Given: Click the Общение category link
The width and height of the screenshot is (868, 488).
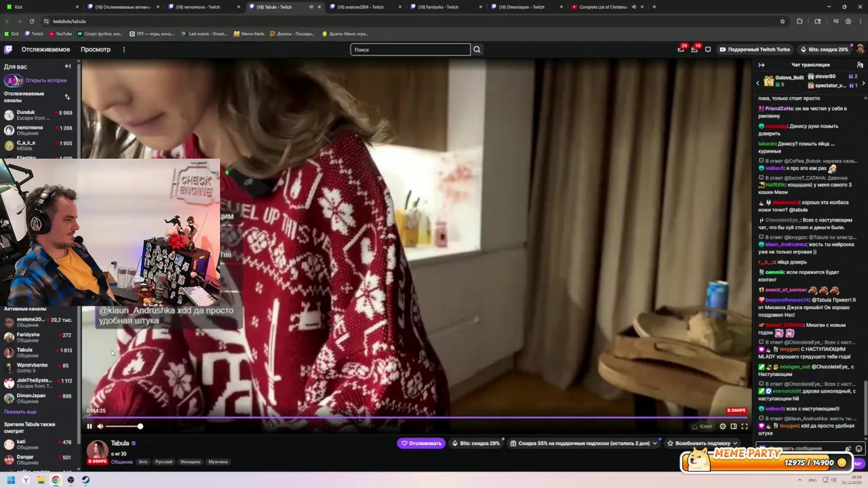Looking at the screenshot, I should pos(122,462).
